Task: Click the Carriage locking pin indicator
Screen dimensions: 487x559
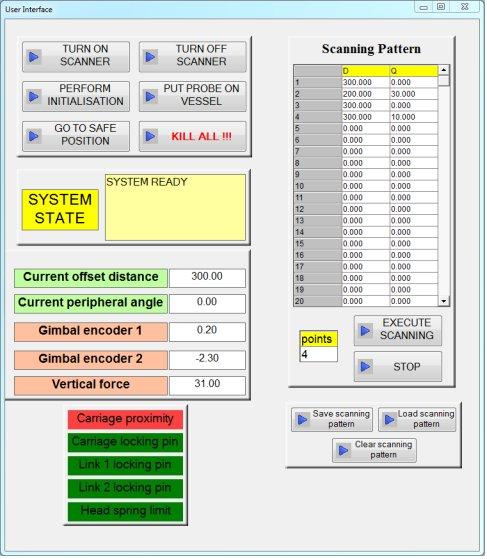Action: tap(125, 442)
